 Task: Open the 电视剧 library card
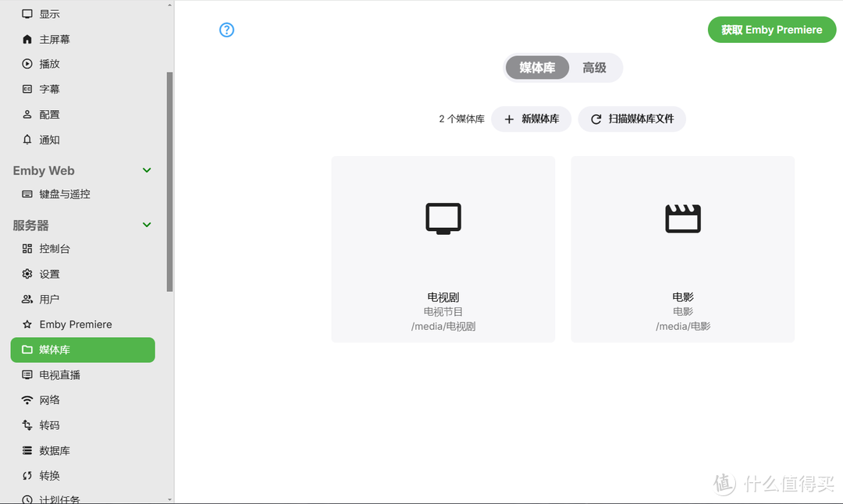[x=443, y=249]
